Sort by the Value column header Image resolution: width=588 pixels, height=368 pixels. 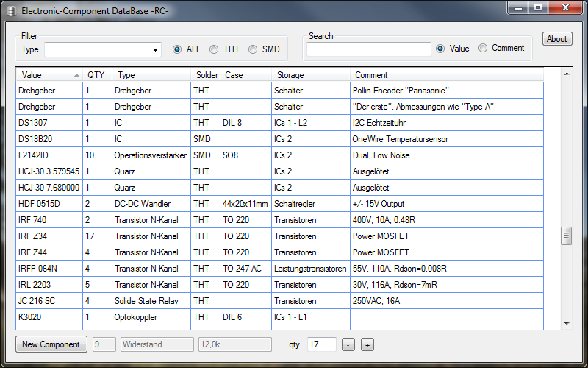[49, 75]
